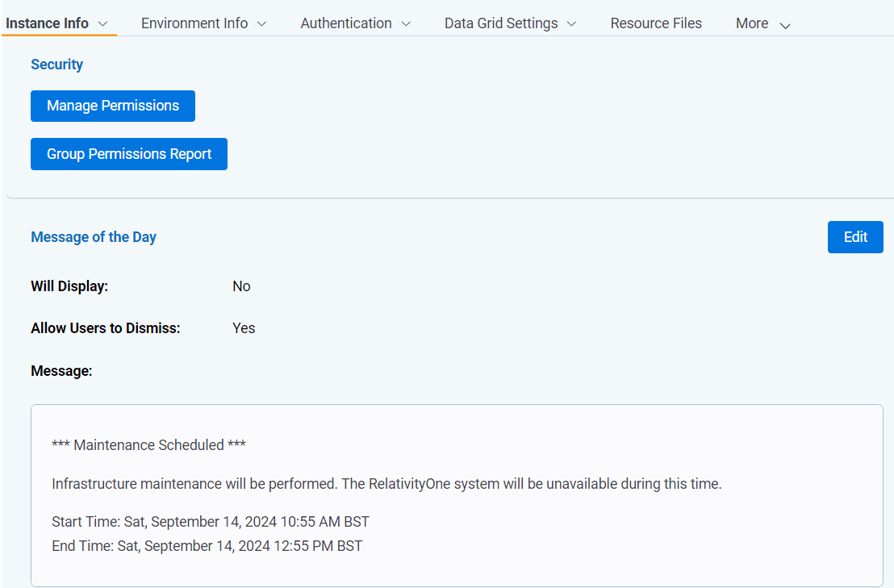Screen dimensions: 894x588
Task: Click the Allow Users to Dismiss label
Action: (106, 328)
